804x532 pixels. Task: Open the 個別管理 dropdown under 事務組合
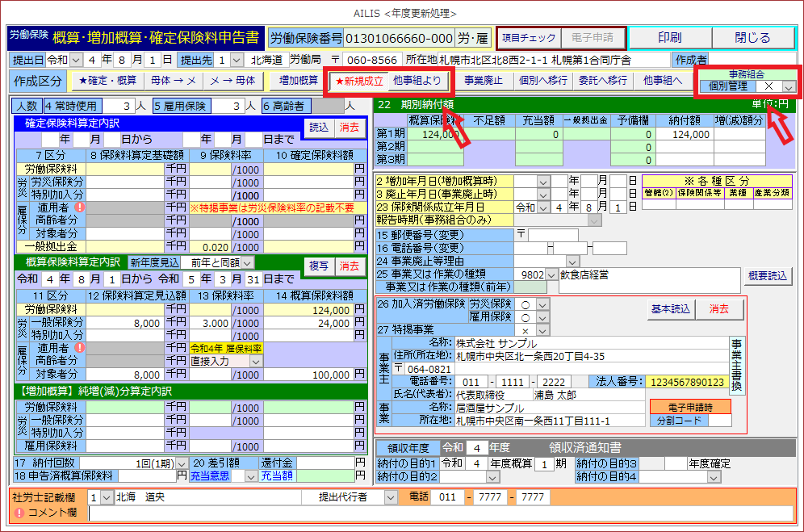coord(789,86)
